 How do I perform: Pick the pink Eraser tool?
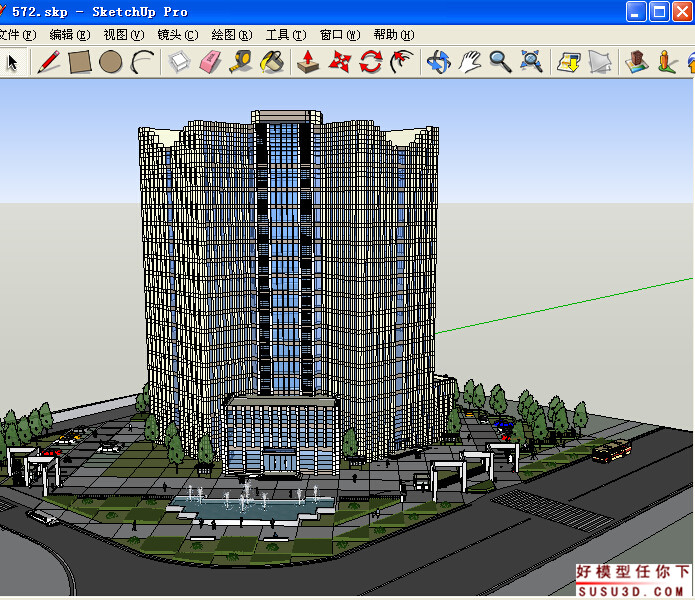coord(210,62)
